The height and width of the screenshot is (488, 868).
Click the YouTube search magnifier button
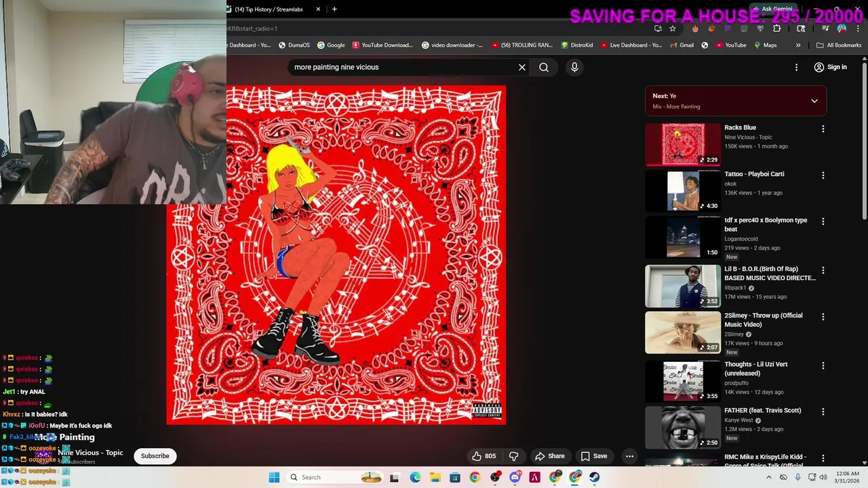pos(544,67)
